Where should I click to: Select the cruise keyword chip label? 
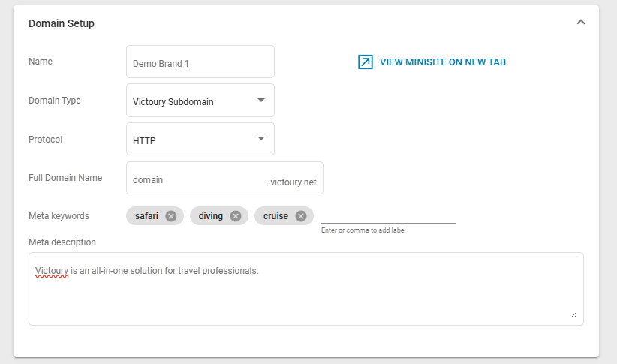coord(275,216)
